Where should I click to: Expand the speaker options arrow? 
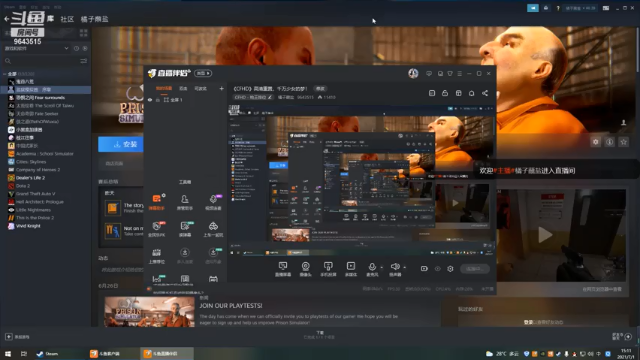[404, 267]
